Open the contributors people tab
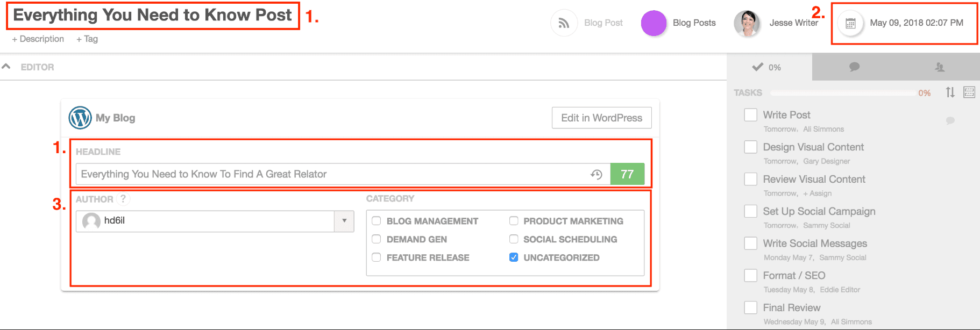Viewport: 980px width, 330px height. click(x=939, y=67)
